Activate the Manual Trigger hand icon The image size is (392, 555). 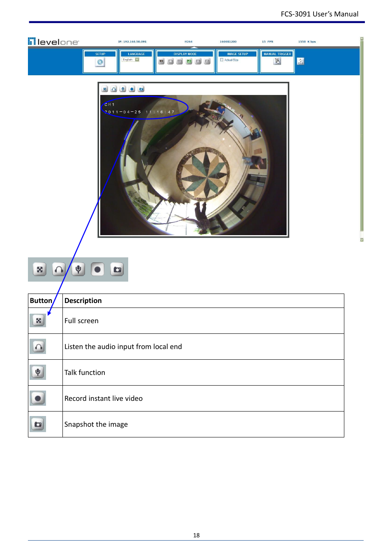pos(277,61)
